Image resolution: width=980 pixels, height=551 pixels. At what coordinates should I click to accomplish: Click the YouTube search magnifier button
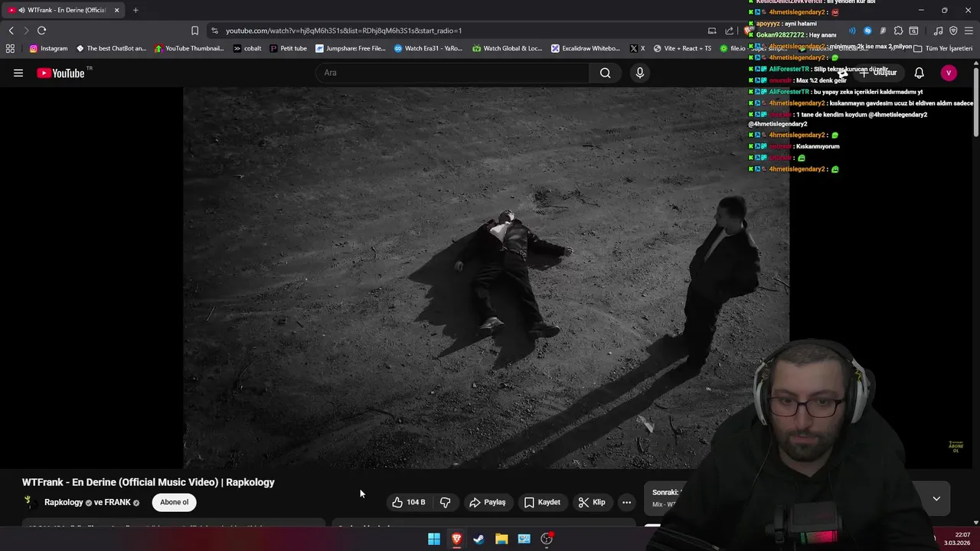click(605, 73)
